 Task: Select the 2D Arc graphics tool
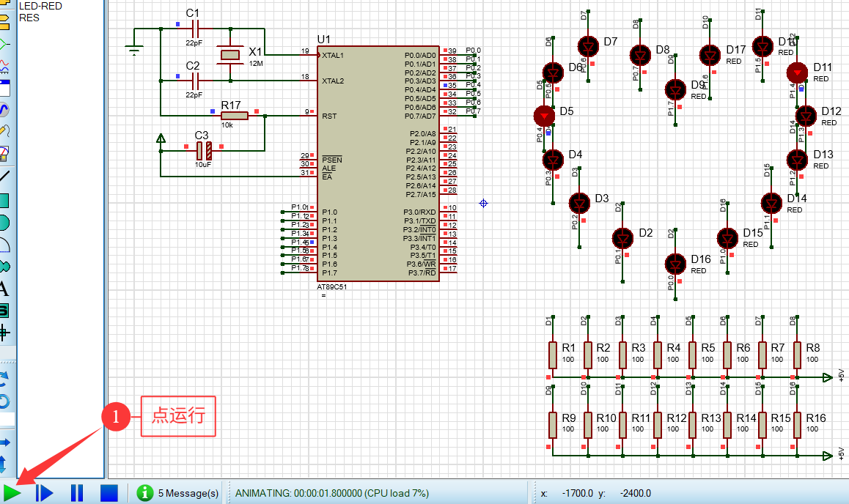point(4,245)
